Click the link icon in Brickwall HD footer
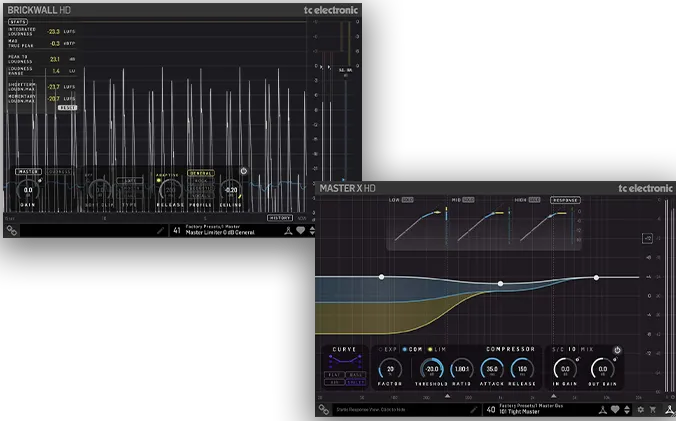 pos(12,231)
